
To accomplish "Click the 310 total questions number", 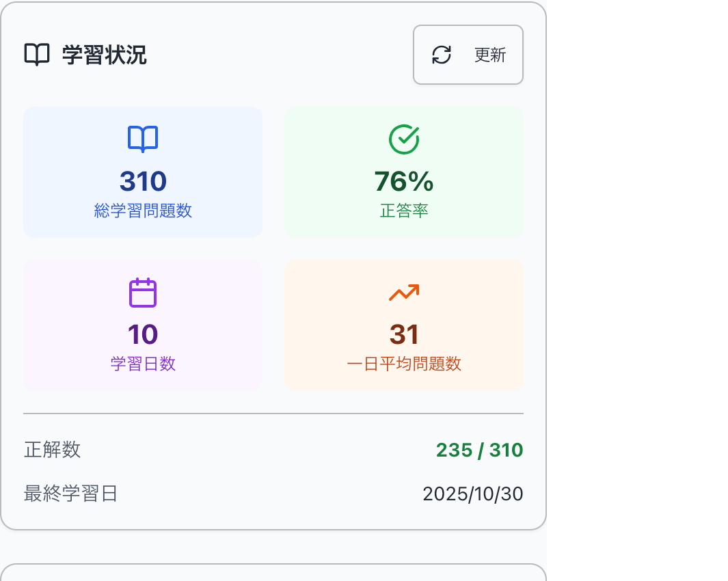I will [x=143, y=181].
